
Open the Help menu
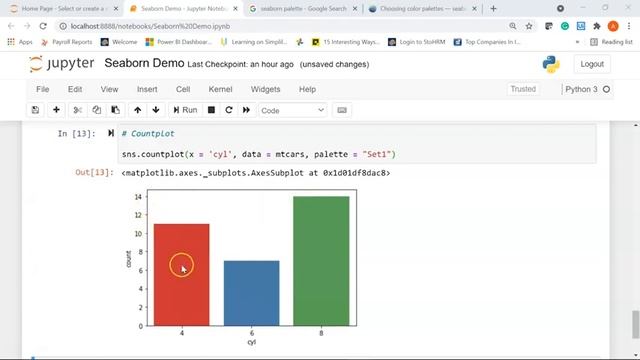(307, 89)
